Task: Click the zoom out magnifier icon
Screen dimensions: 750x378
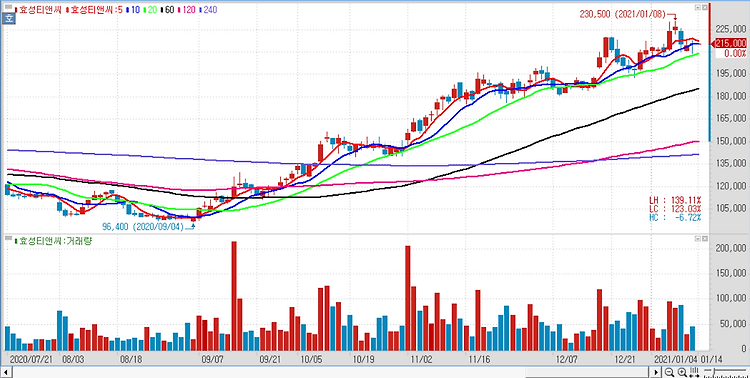Action: pos(669,372)
